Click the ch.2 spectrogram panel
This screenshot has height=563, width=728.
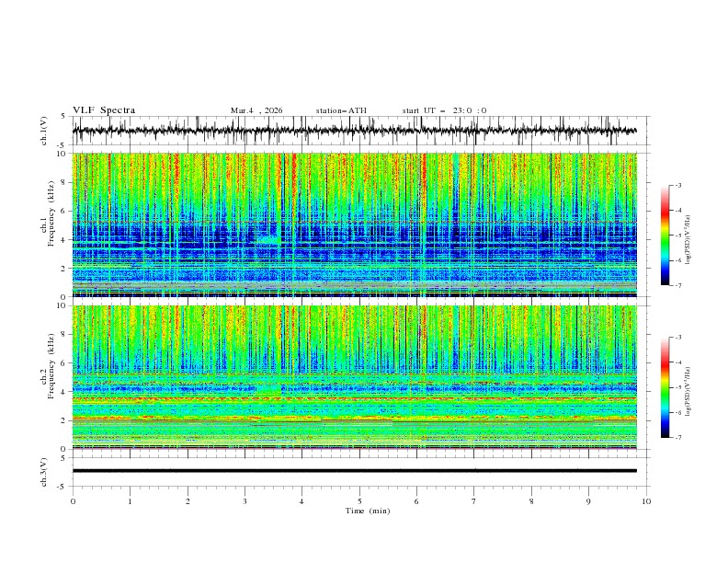355,377
